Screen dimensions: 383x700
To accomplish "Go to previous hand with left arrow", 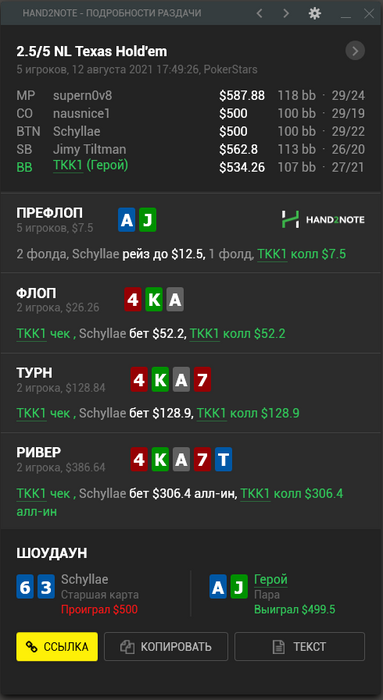I will pyautogui.click(x=259, y=13).
